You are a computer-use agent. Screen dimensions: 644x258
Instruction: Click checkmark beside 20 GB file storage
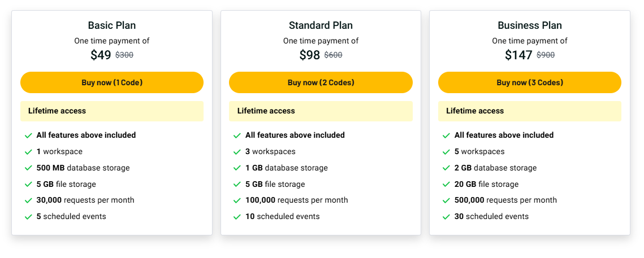pyautogui.click(x=446, y=185)
